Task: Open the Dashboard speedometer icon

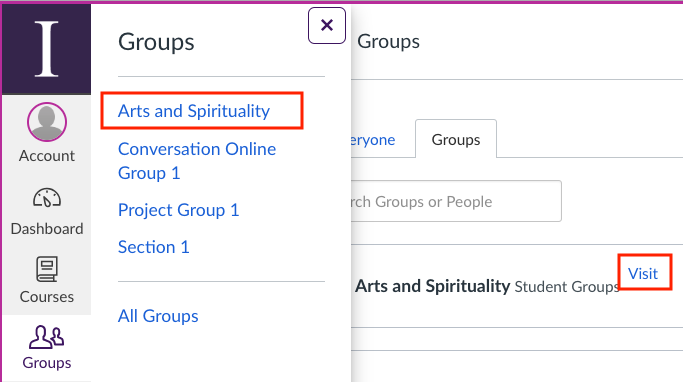Action: pyautogui.click(x=47, y=198)
